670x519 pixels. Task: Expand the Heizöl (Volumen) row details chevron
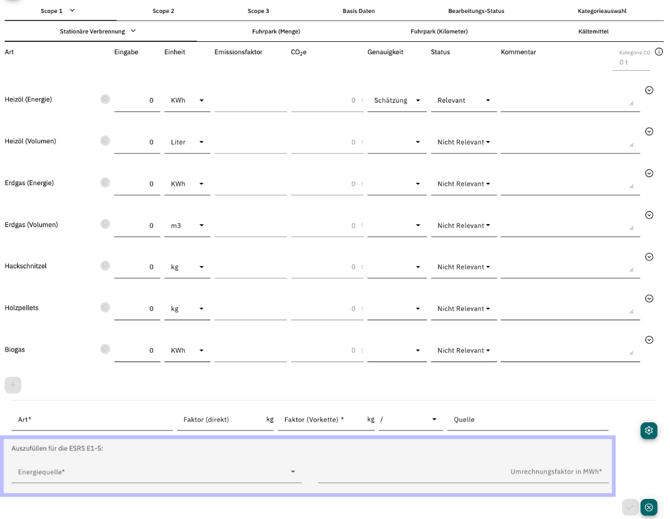tap(649, 132)
